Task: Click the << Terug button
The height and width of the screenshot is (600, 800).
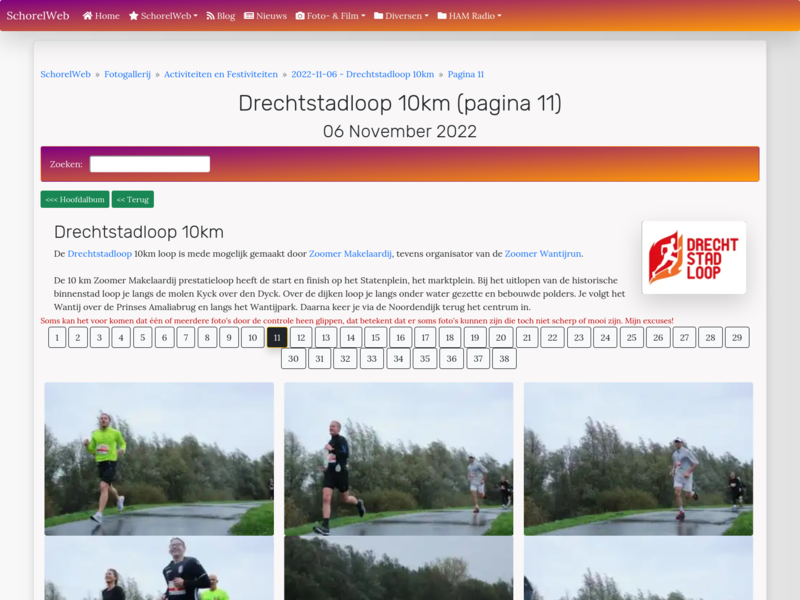Action: 133,199
